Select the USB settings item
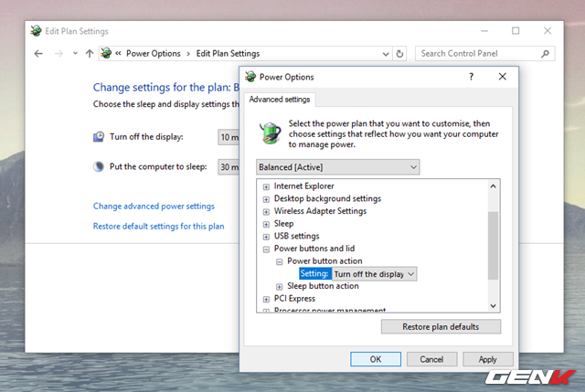Image resolution: width=585 pixels, height=392 pixels. coord(296,236)
